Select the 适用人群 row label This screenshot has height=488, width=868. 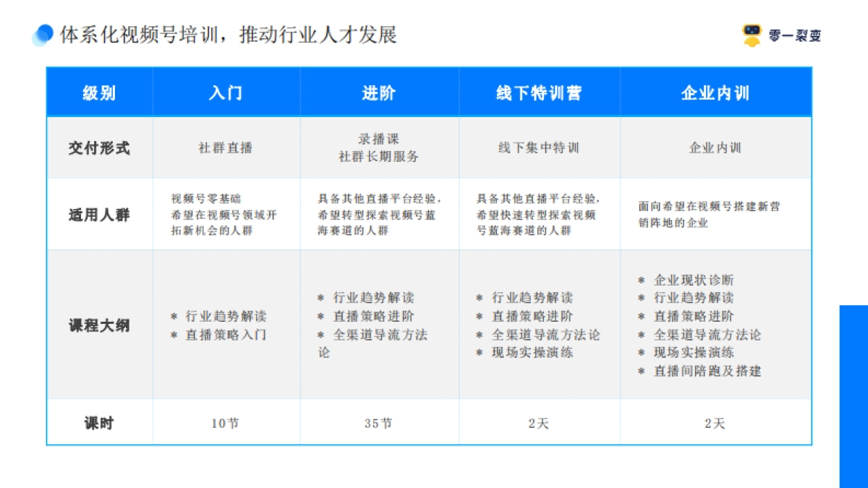coord(100,215)
